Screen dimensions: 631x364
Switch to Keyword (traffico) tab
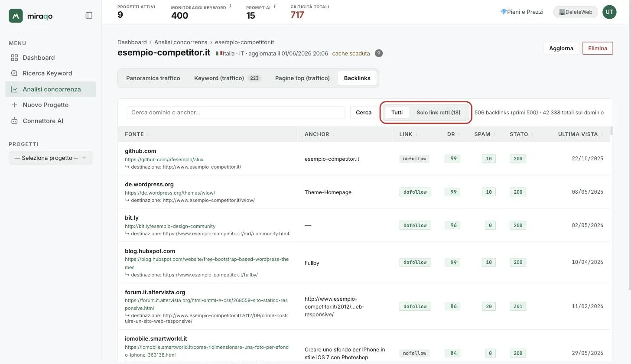tap(228, 78)
